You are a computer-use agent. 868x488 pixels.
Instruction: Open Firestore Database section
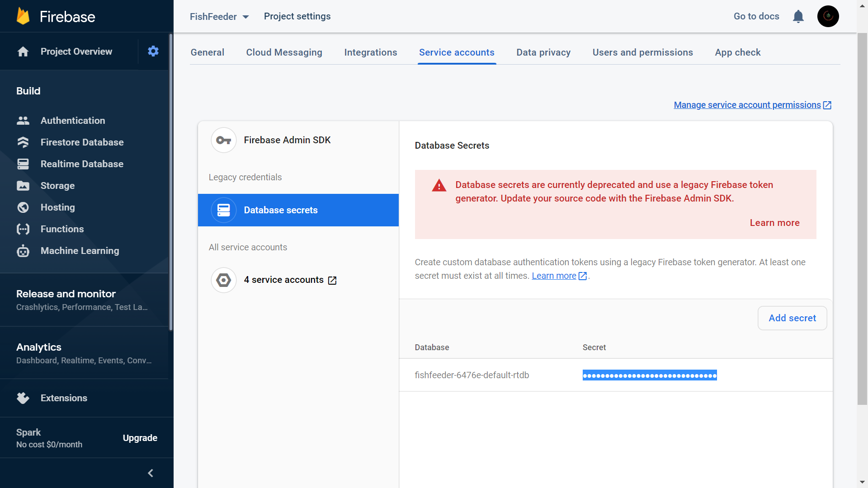tap(82, 142)
